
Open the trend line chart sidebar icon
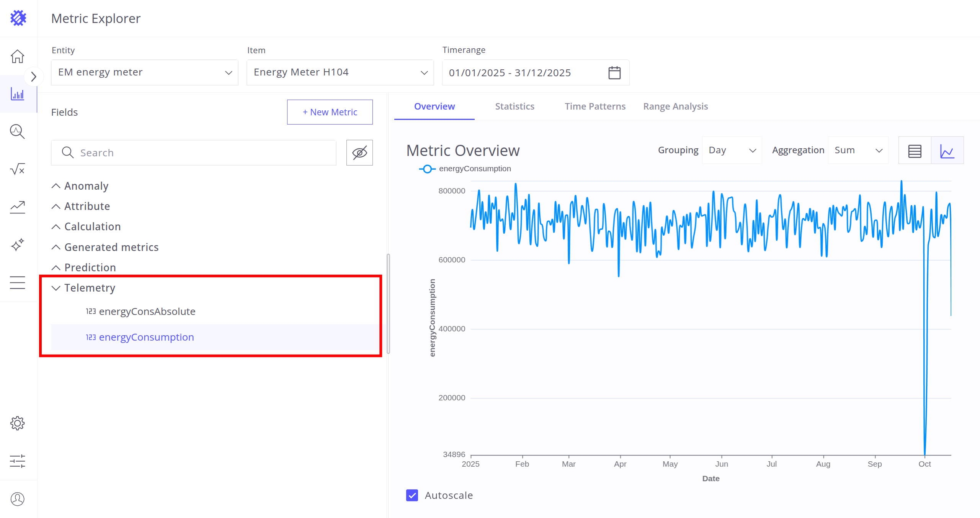[18, 207]
